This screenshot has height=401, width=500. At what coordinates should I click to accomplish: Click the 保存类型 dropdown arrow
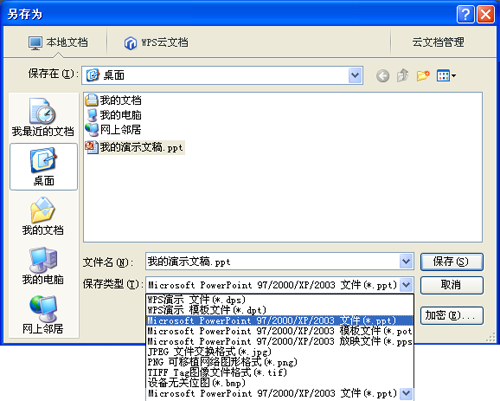point(406,285)
